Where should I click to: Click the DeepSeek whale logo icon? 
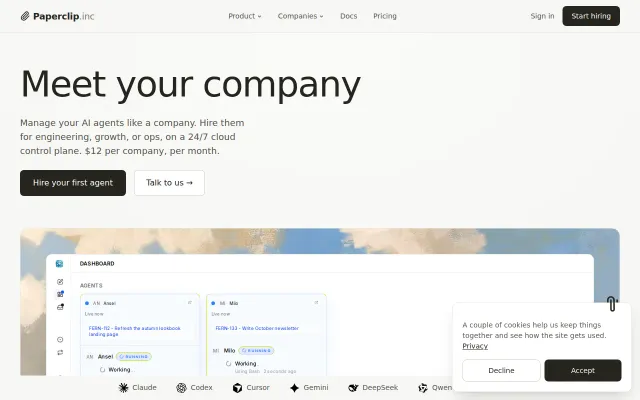coord(353,388)
